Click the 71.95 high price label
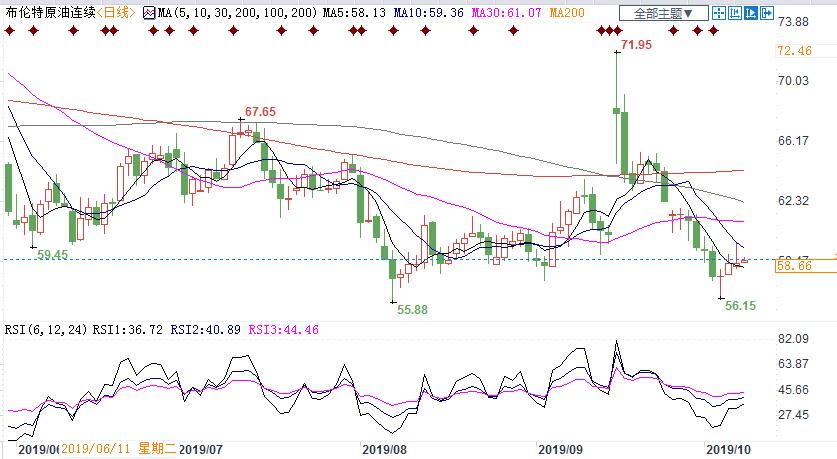 coord(636,45)
